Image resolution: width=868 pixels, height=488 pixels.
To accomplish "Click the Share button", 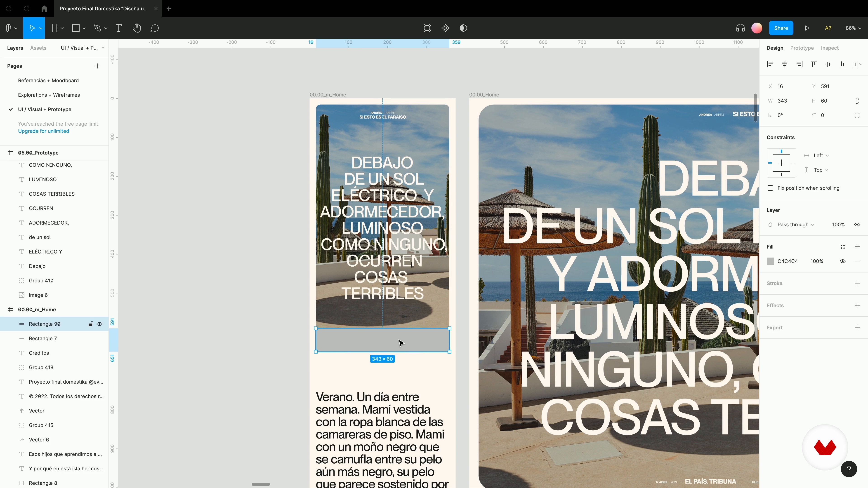I will click(x=781, y=28).
